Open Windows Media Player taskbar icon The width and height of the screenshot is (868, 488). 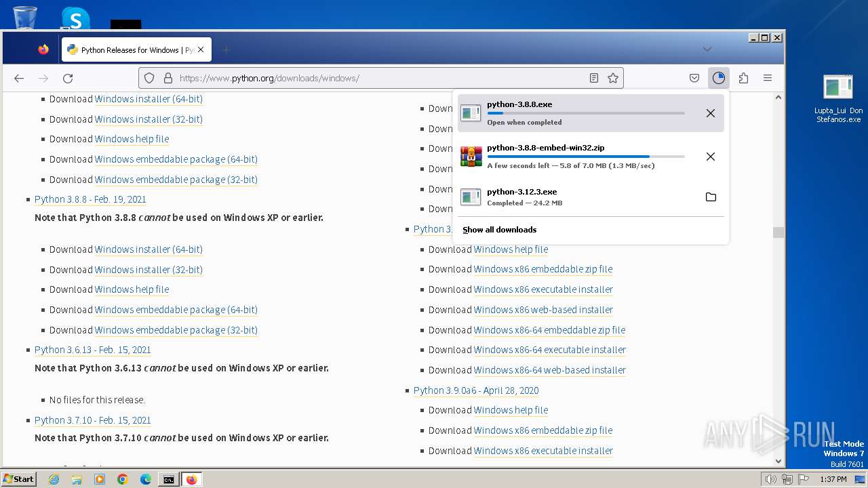[x=100, y=479]
